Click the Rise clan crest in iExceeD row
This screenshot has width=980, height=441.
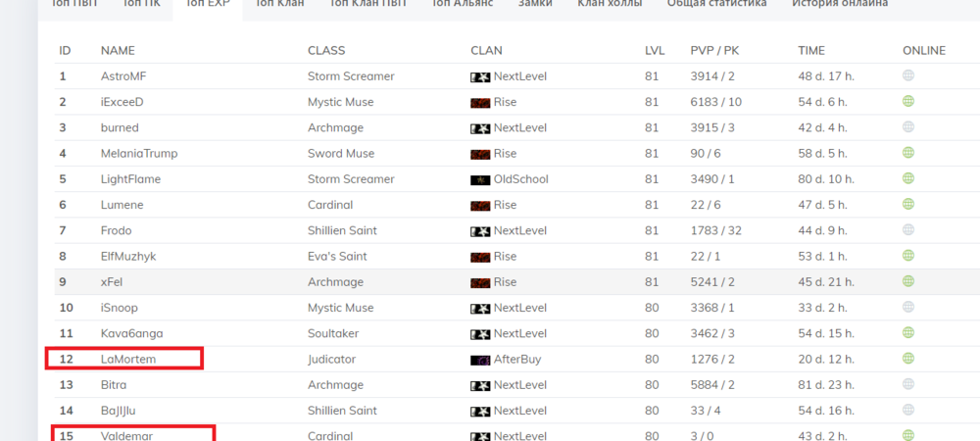pos(480,102)
